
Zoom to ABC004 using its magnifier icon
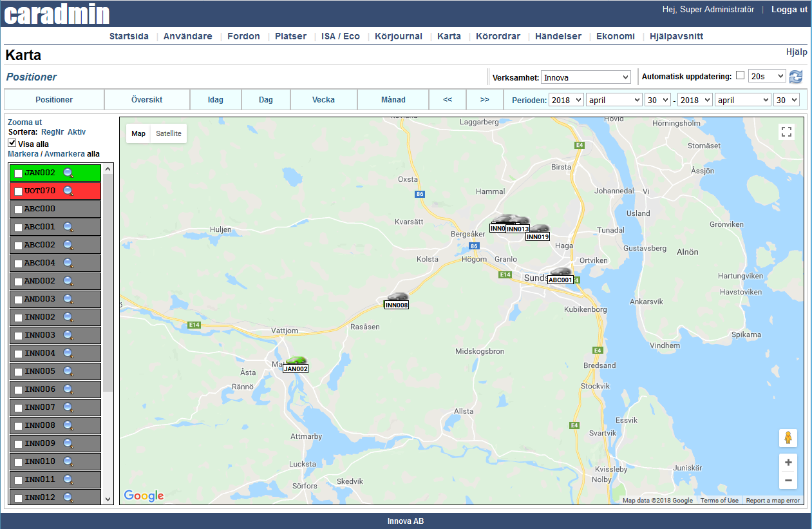(x=68, y=263)
